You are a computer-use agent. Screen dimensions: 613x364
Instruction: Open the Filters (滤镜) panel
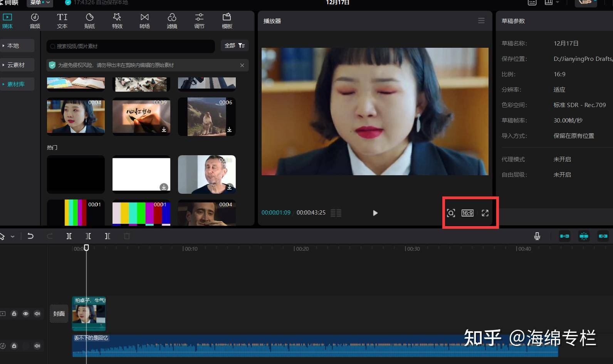(x=172, y=21)
